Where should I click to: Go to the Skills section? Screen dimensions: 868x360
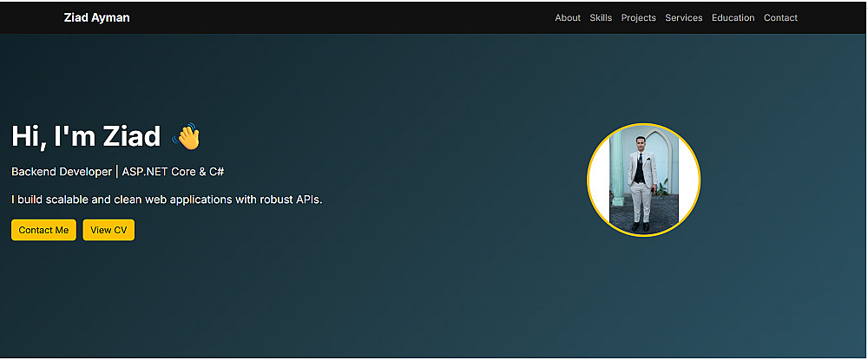(601, 17)
